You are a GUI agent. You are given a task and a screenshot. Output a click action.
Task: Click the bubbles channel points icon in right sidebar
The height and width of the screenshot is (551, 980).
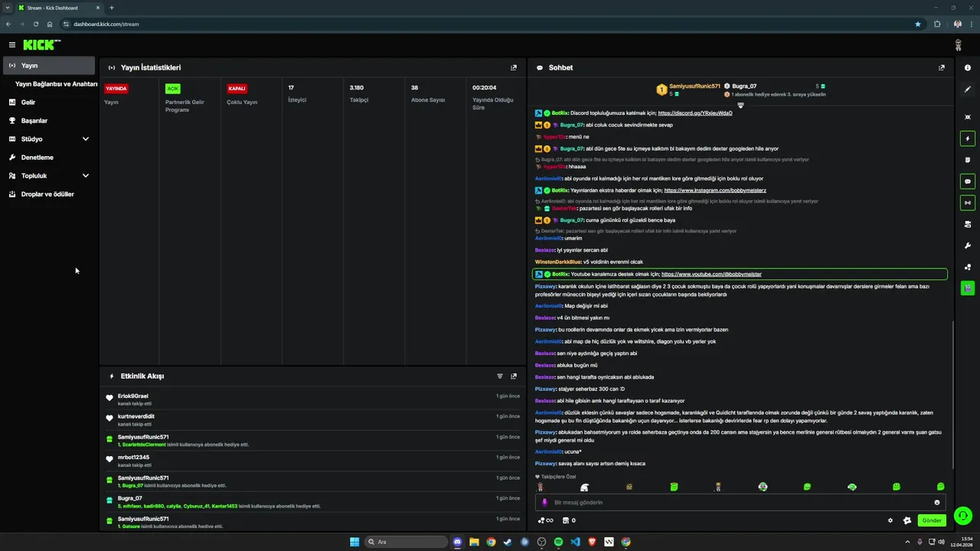(968, 267)
